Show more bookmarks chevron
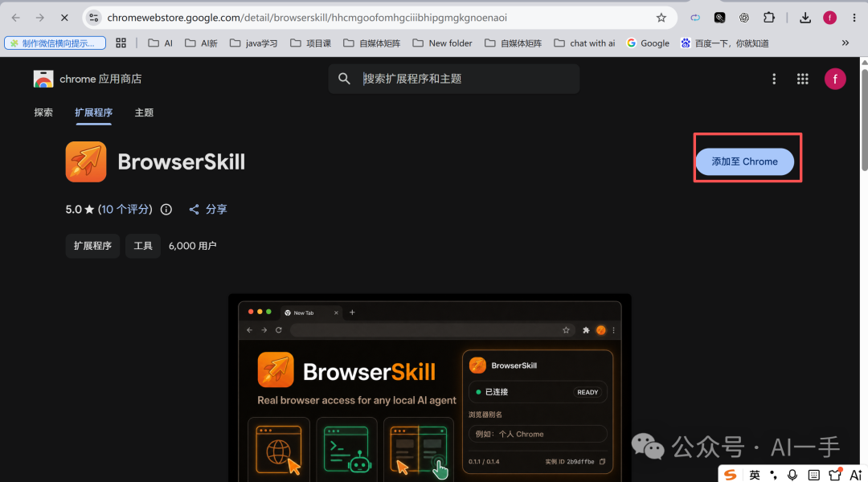The width and height of the screenshot is (868, 482). [845, 43]
